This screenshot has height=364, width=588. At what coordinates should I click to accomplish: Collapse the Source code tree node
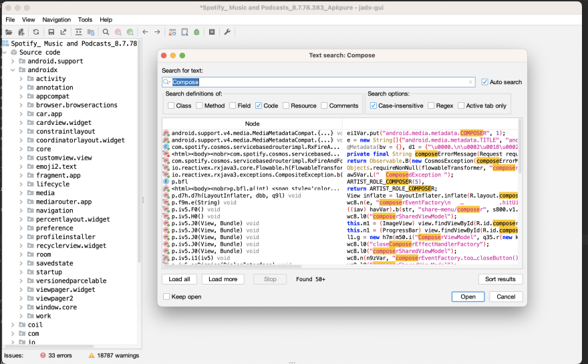point(5,53)
